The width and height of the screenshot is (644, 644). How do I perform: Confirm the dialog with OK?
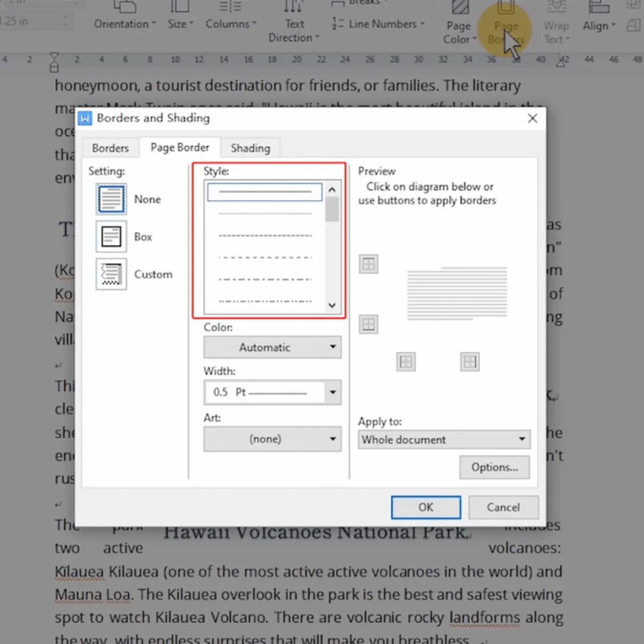(x=426, y=507)
